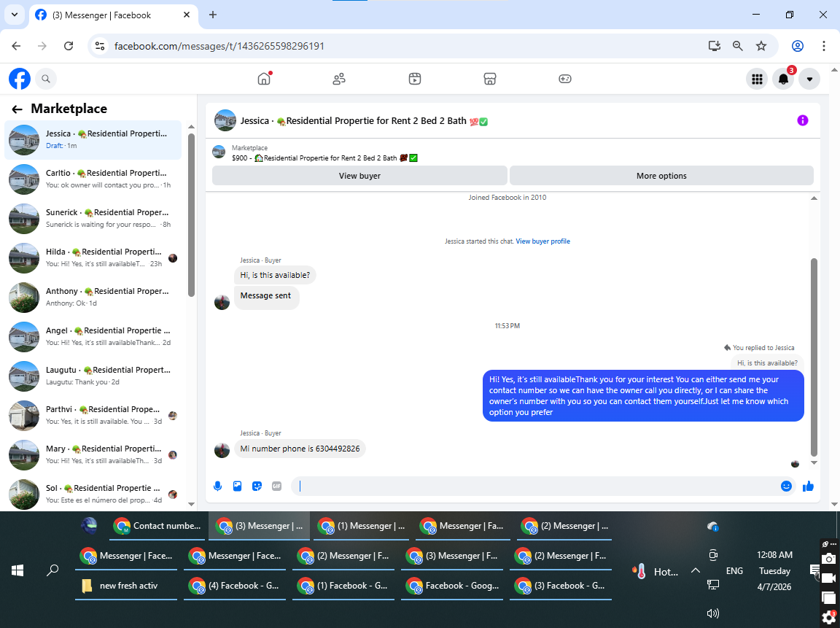
Task: Open a new browser tab
Action: tap(213, 15)
